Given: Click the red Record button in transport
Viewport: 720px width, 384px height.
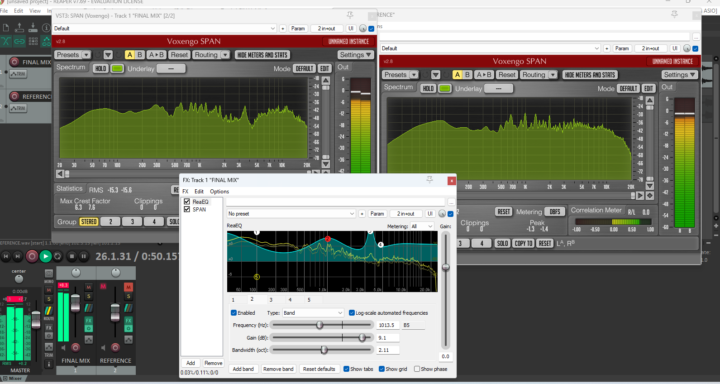Looking at the screenshot, I should pyautogui.click(x=32, y=256).
